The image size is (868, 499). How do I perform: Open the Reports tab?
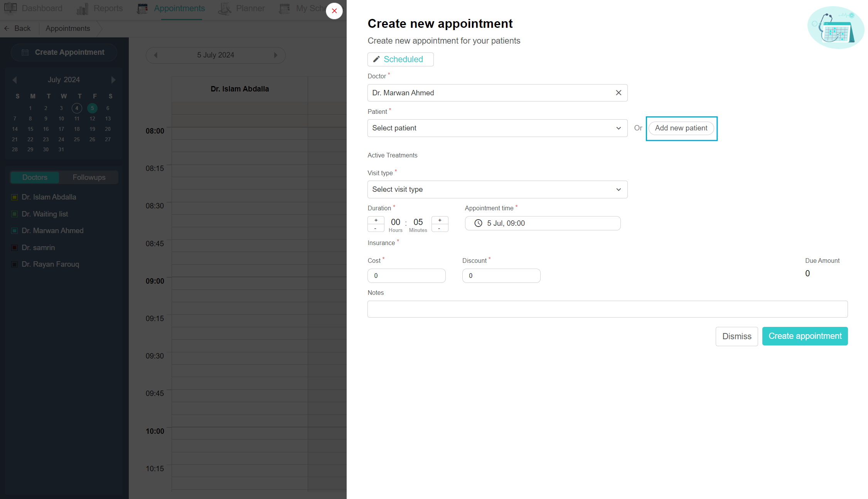click(99, 8)
